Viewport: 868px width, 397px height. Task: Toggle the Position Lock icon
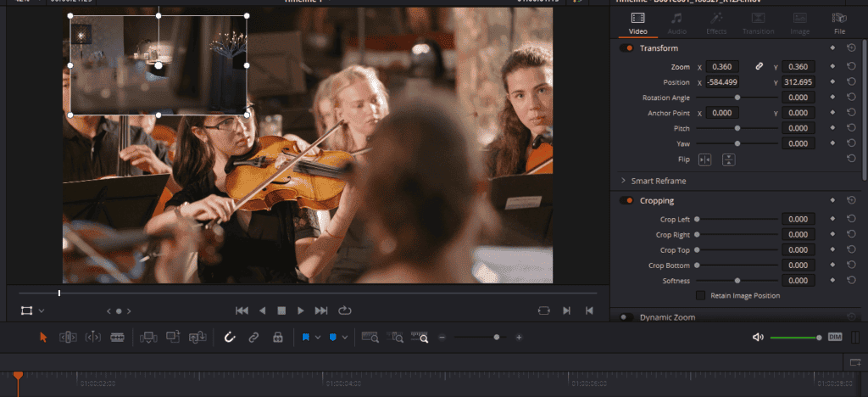coord(278,338)
